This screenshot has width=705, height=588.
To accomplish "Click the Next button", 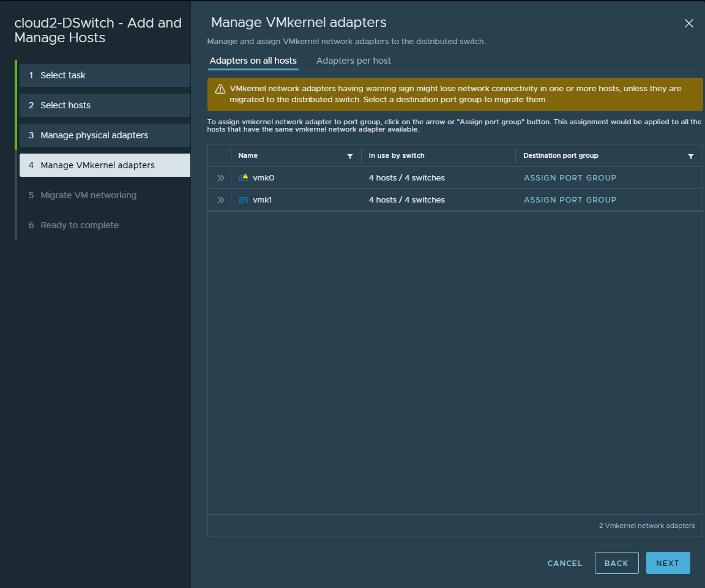I will tap(668, 564).
